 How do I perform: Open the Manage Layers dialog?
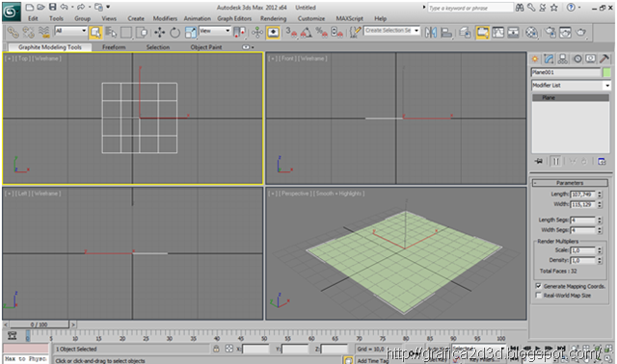click(465, 32)
